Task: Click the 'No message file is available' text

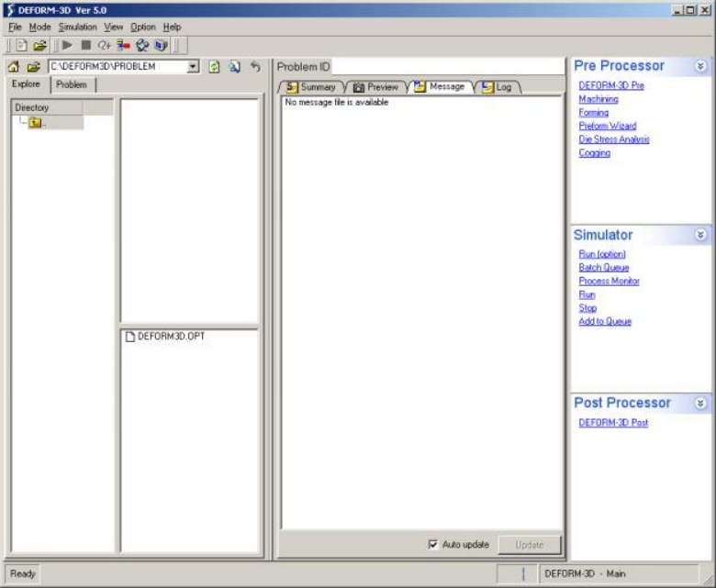Action: pyautogui.click(x=337, y=102)
